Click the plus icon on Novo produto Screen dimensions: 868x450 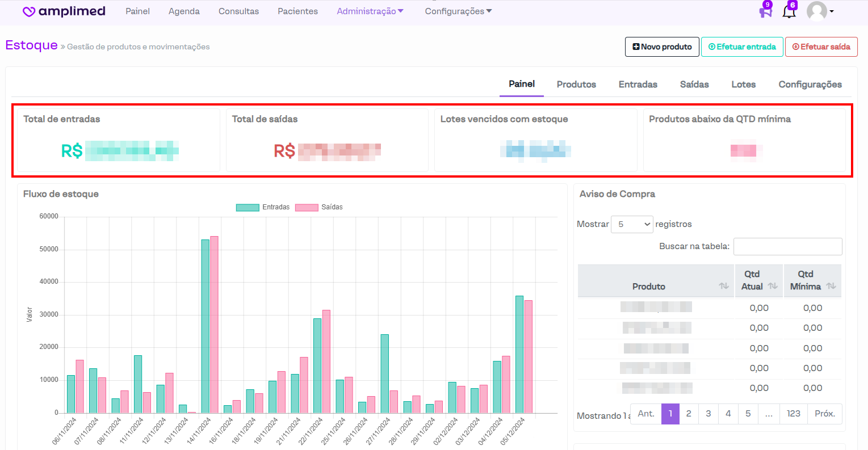(636, 47)
